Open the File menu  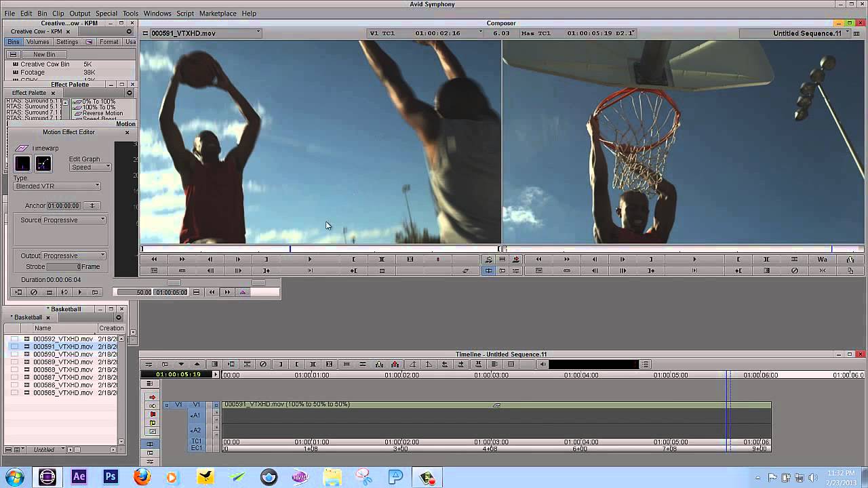[x=9, y=14]
